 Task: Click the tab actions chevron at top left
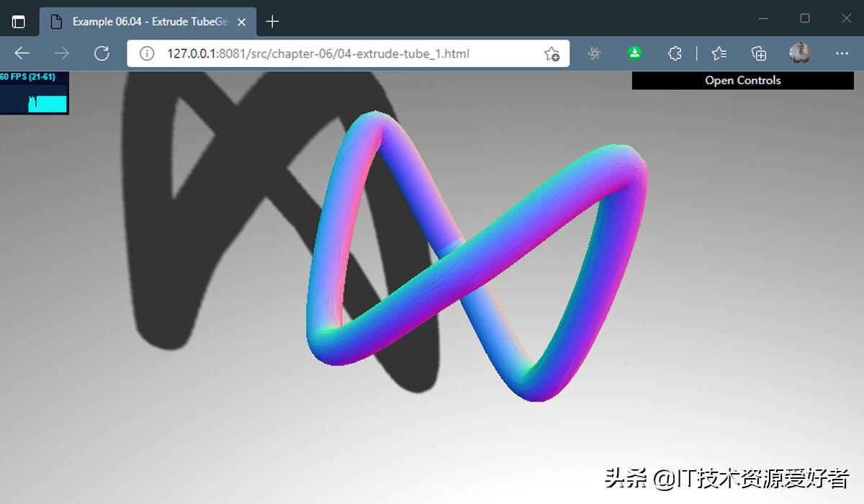(x=18, y=21)
